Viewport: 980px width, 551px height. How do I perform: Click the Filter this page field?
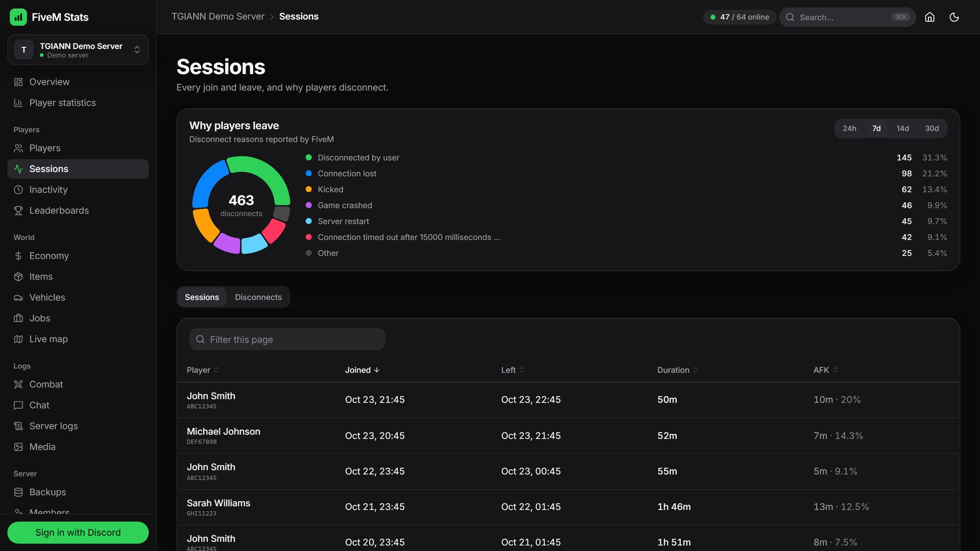pos(287,339)
